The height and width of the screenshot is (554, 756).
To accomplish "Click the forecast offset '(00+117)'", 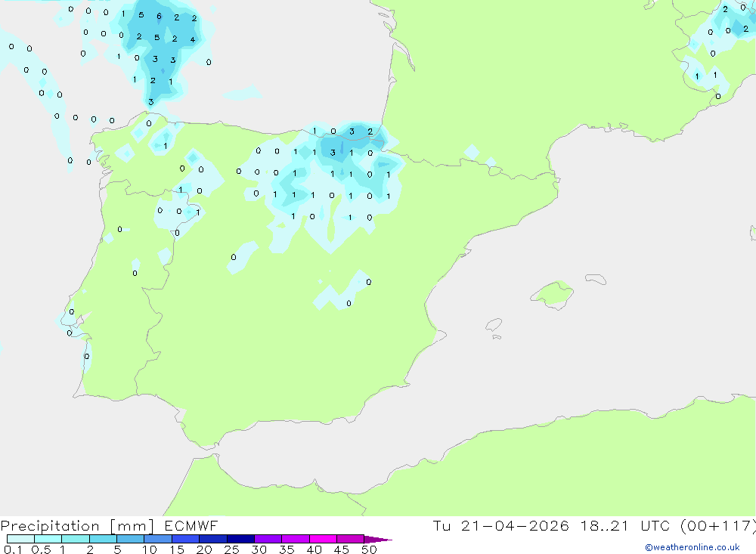I will click(x=718, y=526).
